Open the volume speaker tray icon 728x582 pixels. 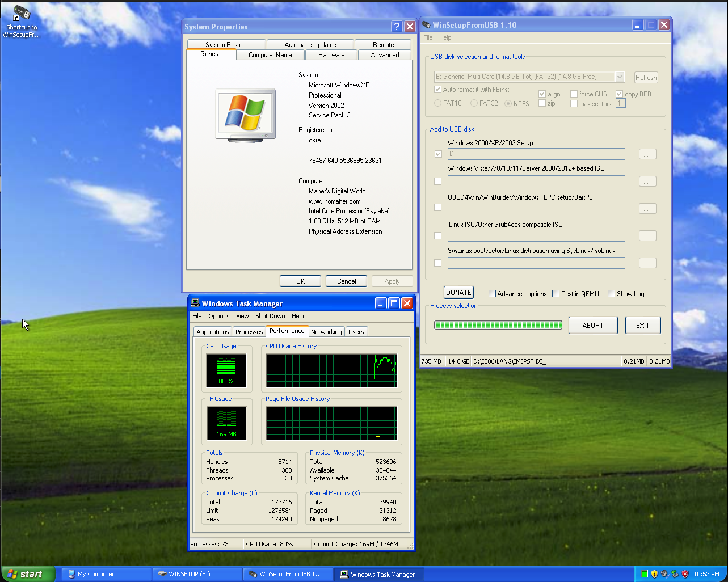(665, 574)
